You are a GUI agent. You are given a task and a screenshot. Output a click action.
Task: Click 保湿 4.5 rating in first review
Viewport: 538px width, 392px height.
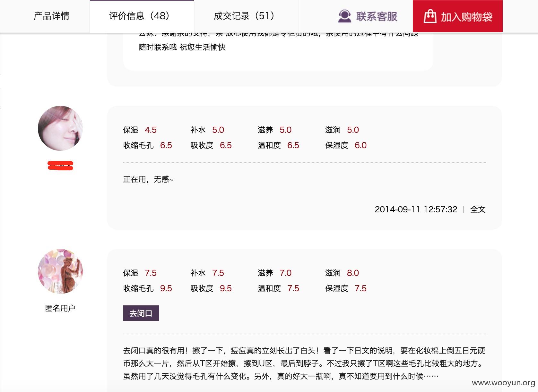[140, 130]
